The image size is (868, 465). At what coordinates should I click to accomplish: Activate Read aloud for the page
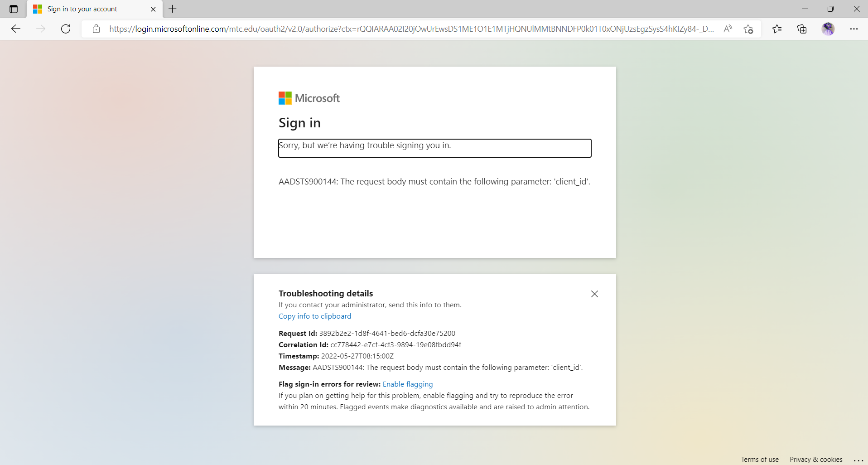tap(728, 29)
